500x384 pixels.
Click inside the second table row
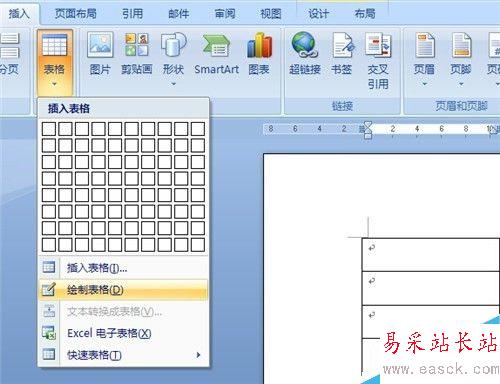click(431, 288)
